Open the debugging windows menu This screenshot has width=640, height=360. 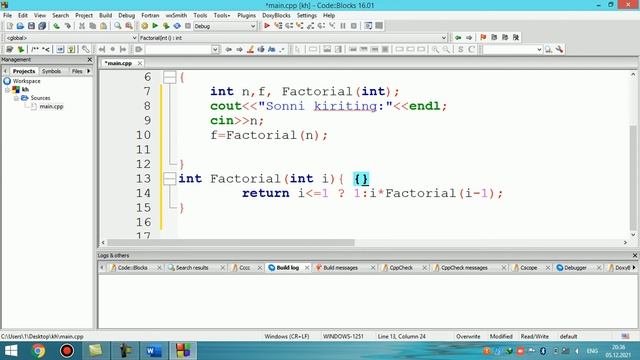[368, 26]
